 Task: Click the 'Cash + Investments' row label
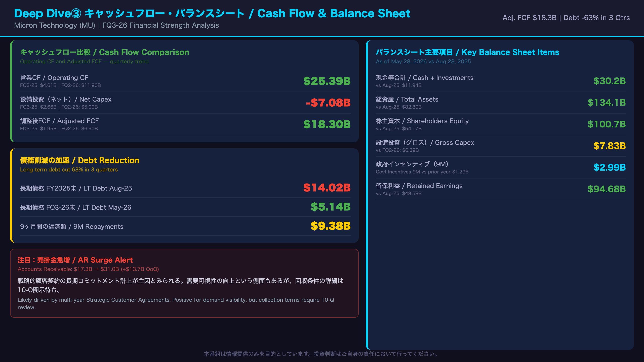pos(425,78)
